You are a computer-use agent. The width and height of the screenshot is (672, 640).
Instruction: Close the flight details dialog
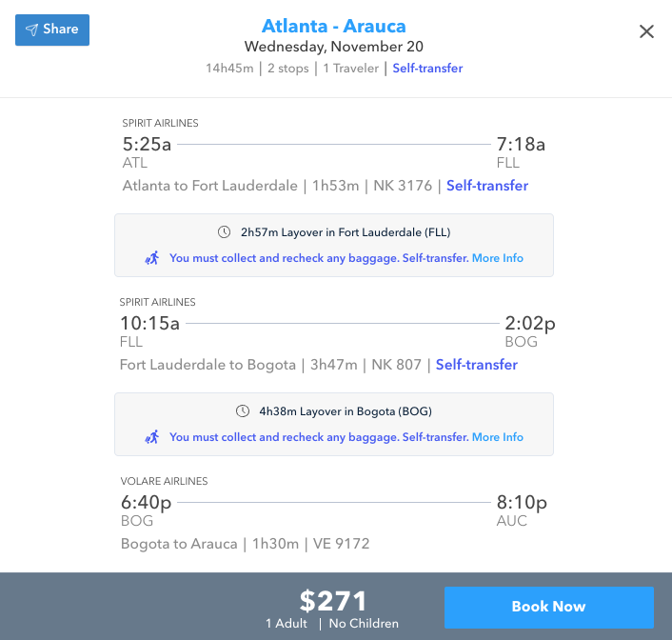tap(646, 31)
